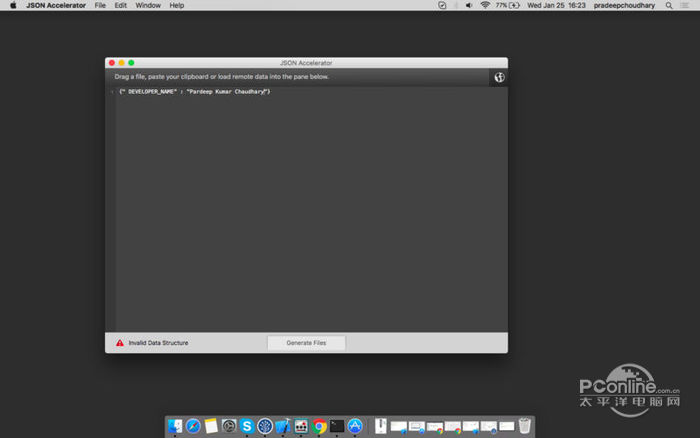Open the pradeepchoudhary user menu

(x=624, y=5)
